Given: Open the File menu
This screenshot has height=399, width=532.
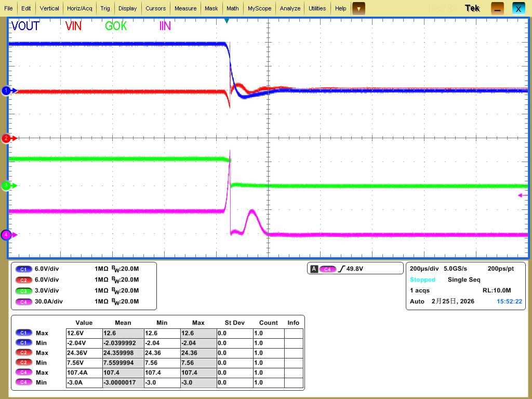Looking at the screenshot, I should pyautogui.click(x=8, y=8).
